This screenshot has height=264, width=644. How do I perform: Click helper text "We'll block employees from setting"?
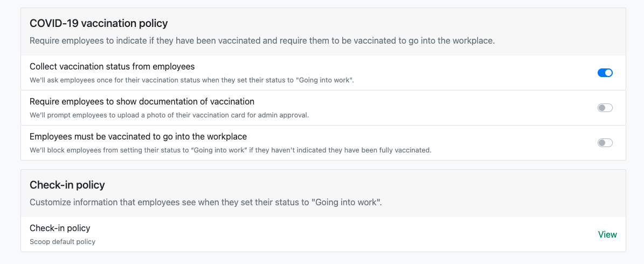[x=230, y=150]
